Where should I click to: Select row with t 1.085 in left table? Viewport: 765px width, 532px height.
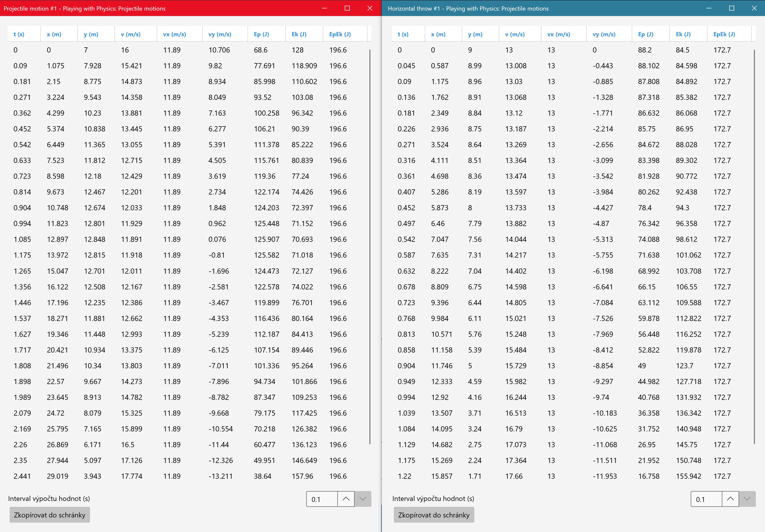[x=180, y=239]
